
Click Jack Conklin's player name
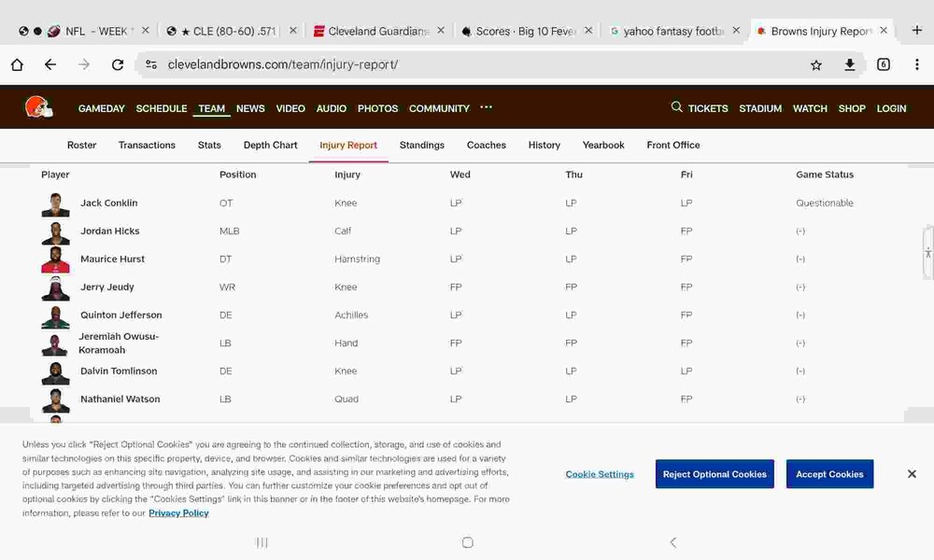109,203
